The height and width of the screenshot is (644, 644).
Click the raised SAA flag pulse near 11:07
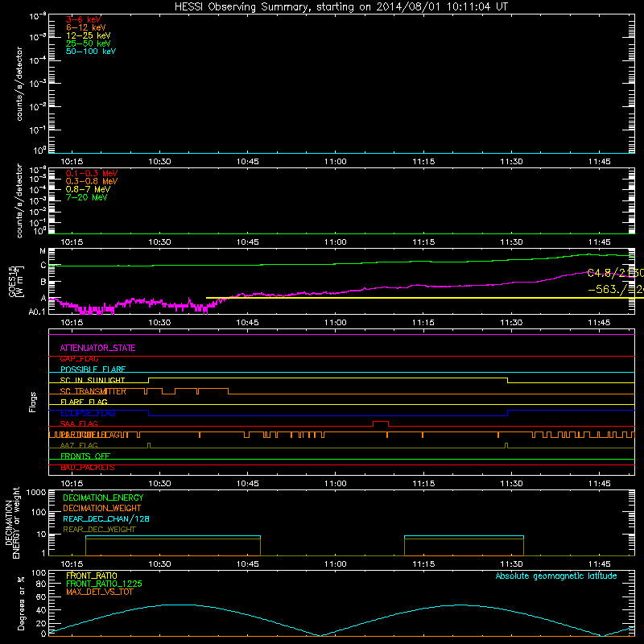point(381,423)
